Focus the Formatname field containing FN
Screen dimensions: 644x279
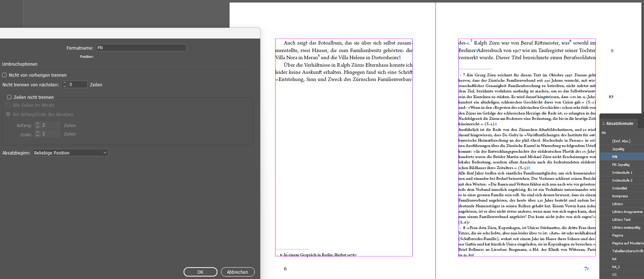click(x=141, y=48)
